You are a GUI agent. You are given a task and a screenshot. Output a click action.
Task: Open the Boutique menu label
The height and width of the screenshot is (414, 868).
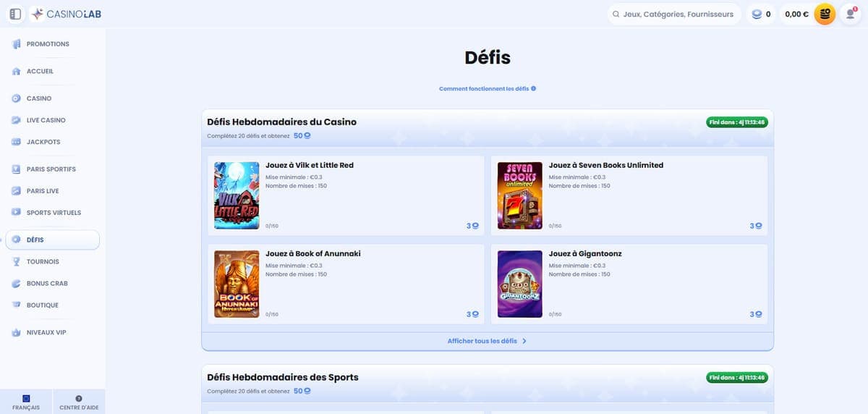point(43,305)
